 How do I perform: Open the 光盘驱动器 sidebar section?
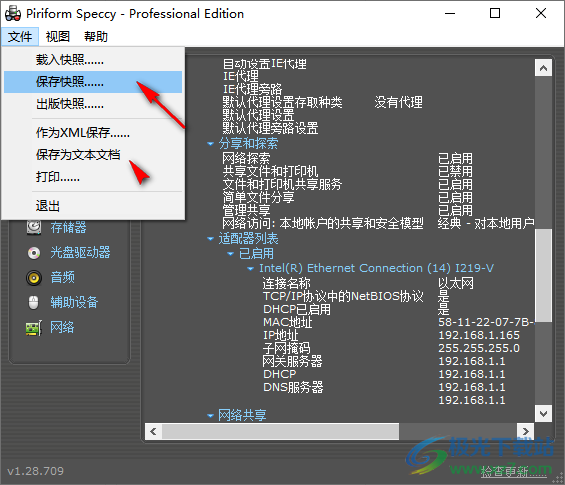pyautogui.click(x=80, y=253)
